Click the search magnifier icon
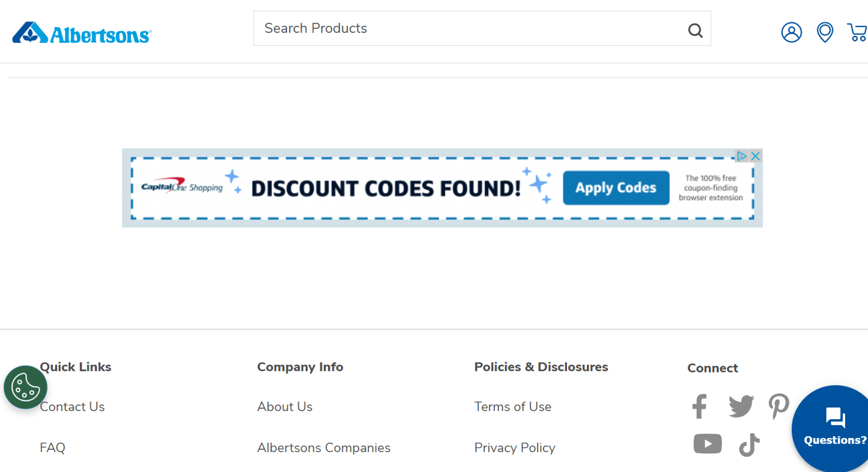This screenshot has width=868, height=472. pyautogui.click(x=695, y=31)
